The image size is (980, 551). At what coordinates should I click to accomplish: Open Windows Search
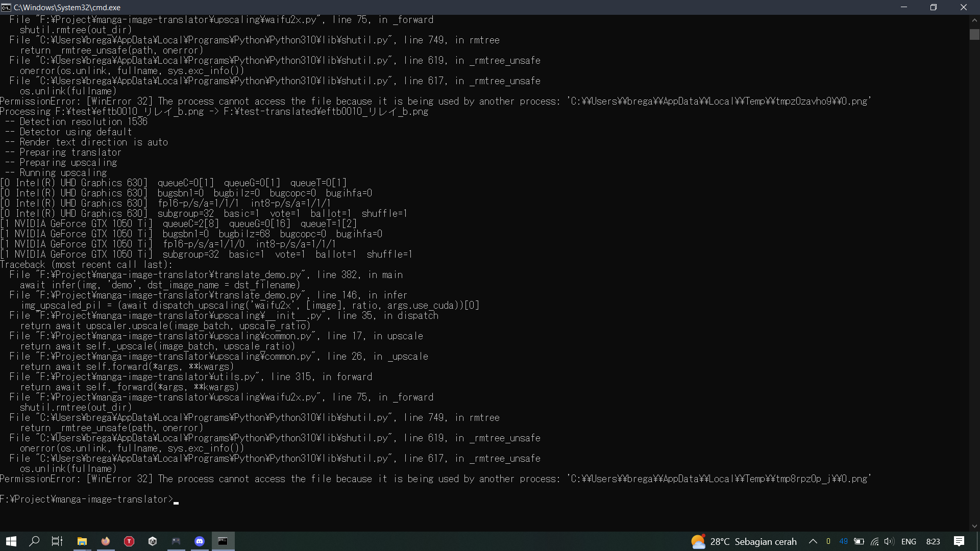click(x=34, y=541)
